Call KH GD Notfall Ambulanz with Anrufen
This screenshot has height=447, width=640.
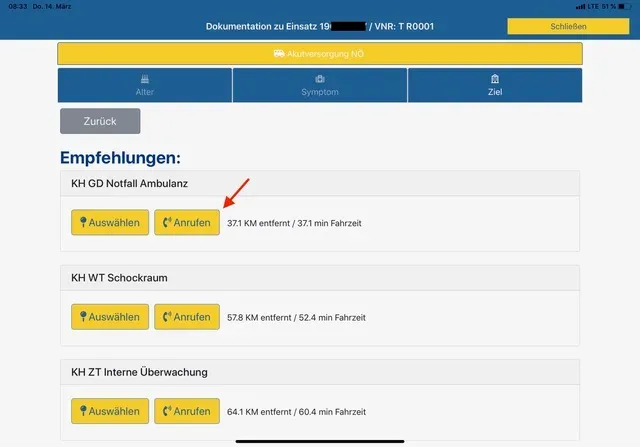[x=186, y=222]
